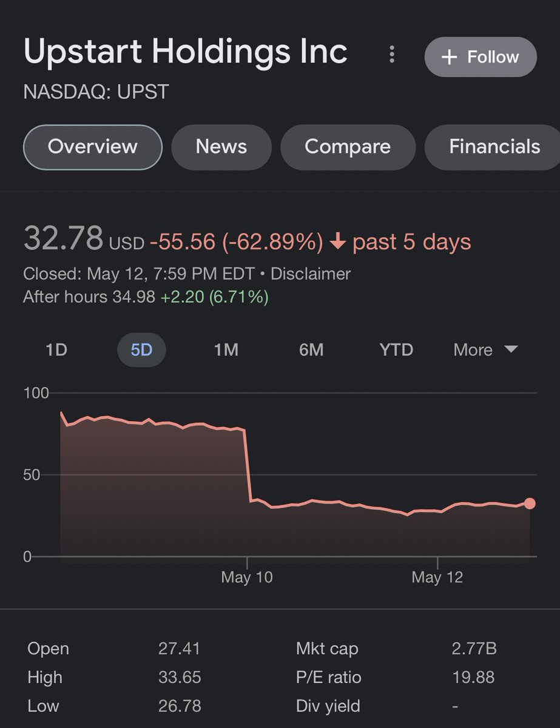Open the three-dot options menu
This screenshot has height=728, width=560.
click(x=392, y=55)
